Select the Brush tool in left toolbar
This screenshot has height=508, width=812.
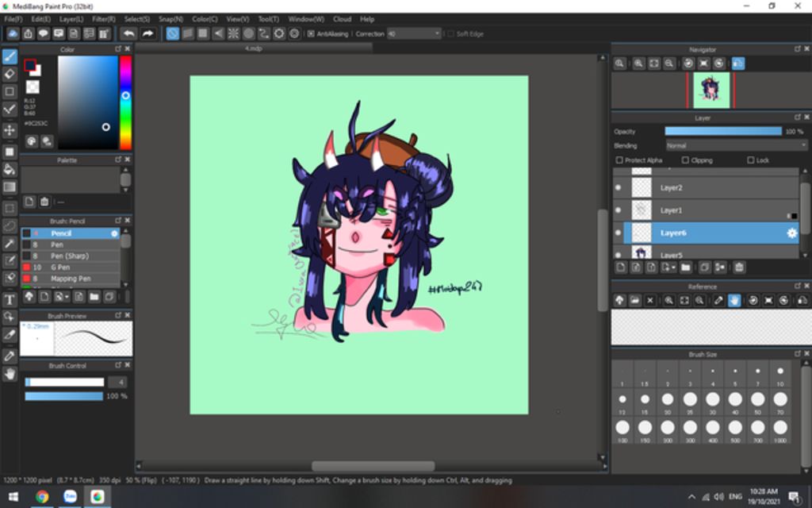(x=10, y=56)
